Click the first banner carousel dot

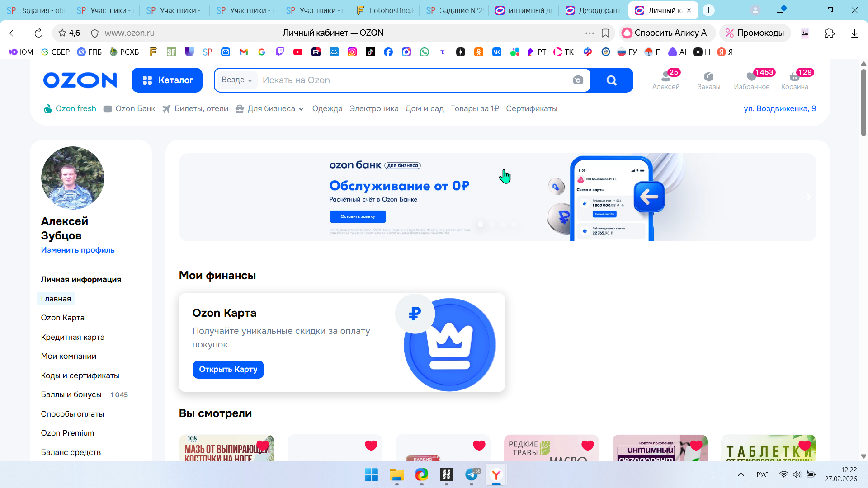point(481,224)
